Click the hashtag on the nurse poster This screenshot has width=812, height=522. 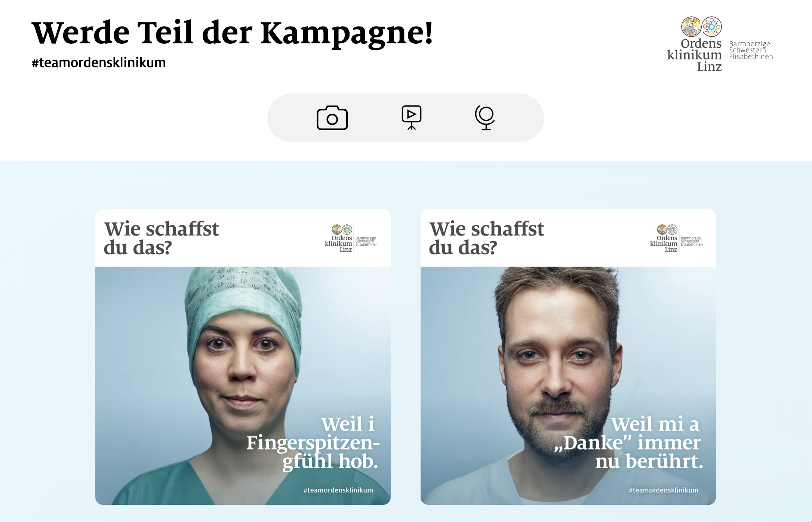click(338, 490)
